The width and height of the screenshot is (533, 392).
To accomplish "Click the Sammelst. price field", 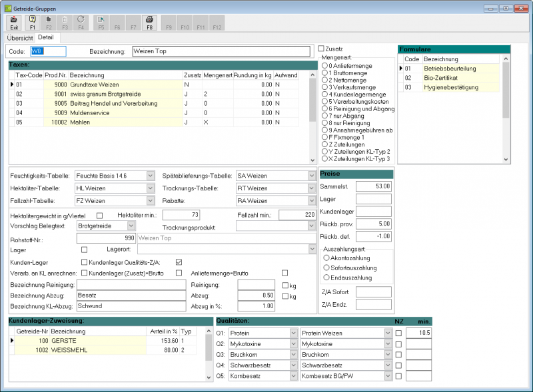I will point(374,186).
